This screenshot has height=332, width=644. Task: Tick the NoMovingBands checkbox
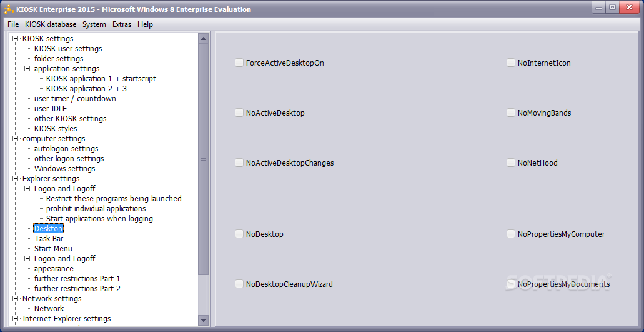pos(510,113)
